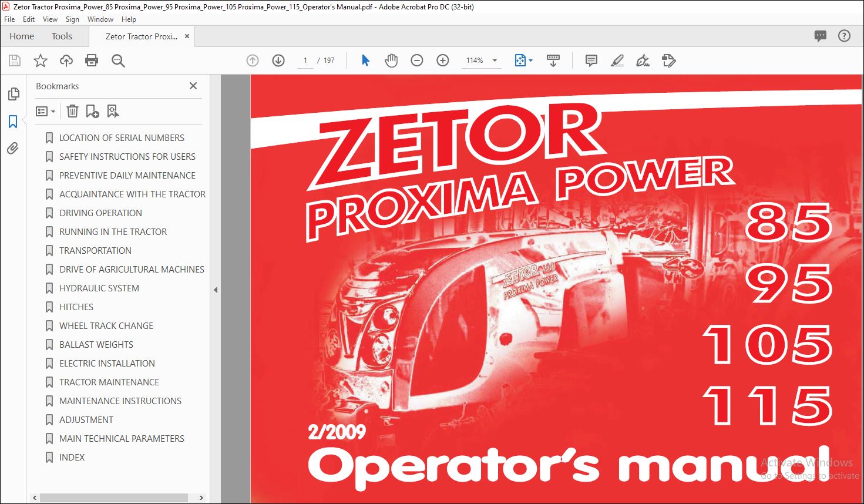Star this file as a favorite
This screenshot has height=504, width=864.
[x=41, y=61]
